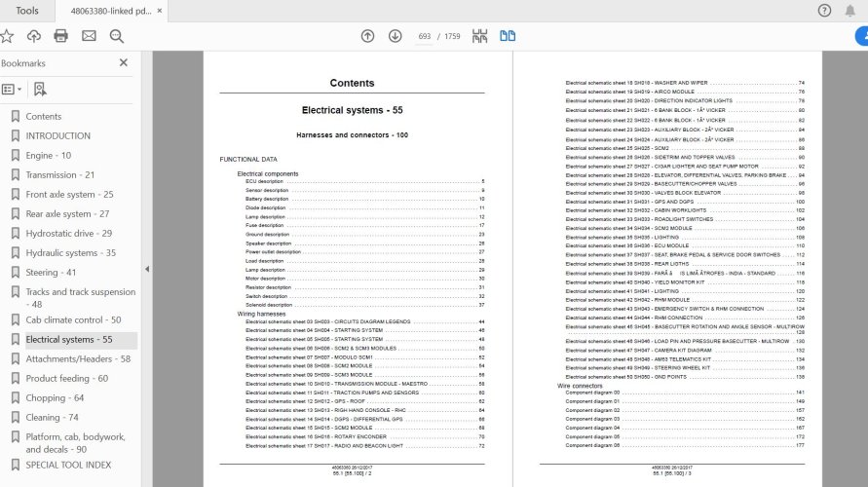Click bookmark icon beside INTRODUCTION
The width and height of the screenshot is (868, 487).
click(16, 135)
